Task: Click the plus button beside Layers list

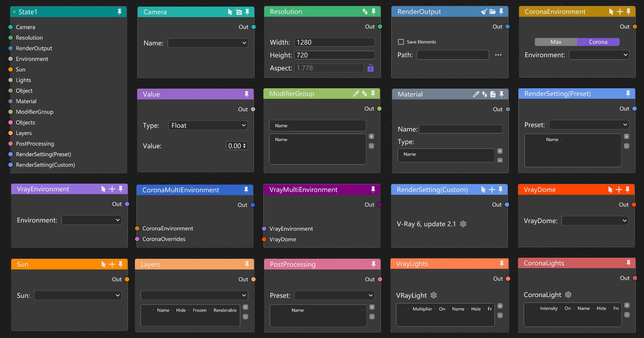Action: click(246, 307)
